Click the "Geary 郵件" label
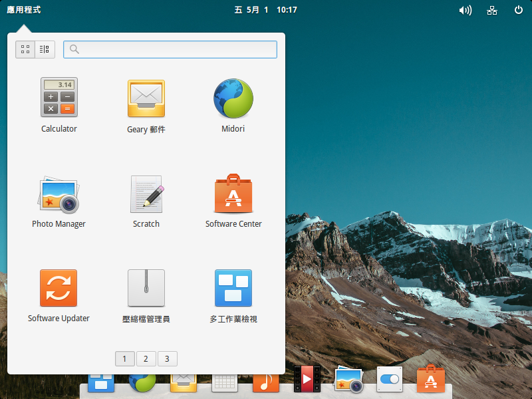This screenshot has height=399, width=532. click(x=146, y=129)
